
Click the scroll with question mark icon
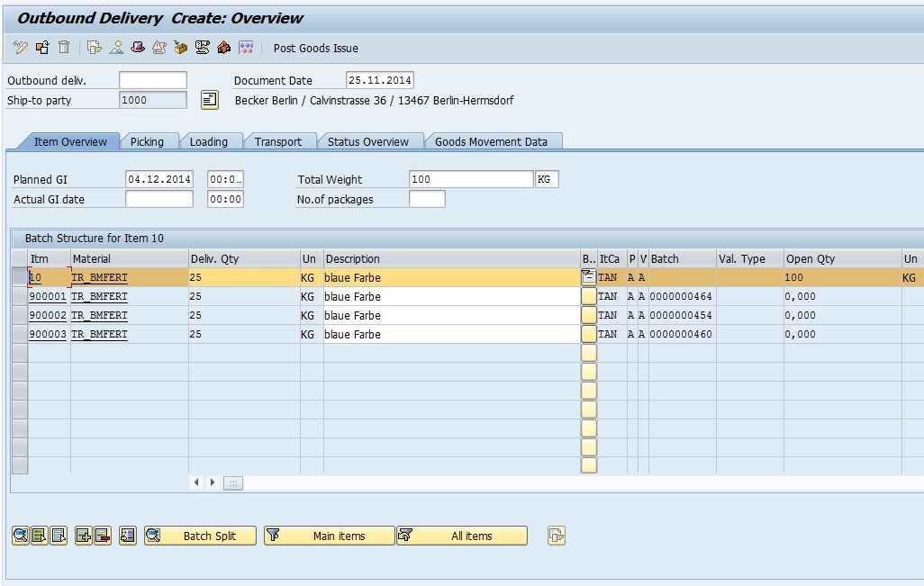click(x=202, y=48)
